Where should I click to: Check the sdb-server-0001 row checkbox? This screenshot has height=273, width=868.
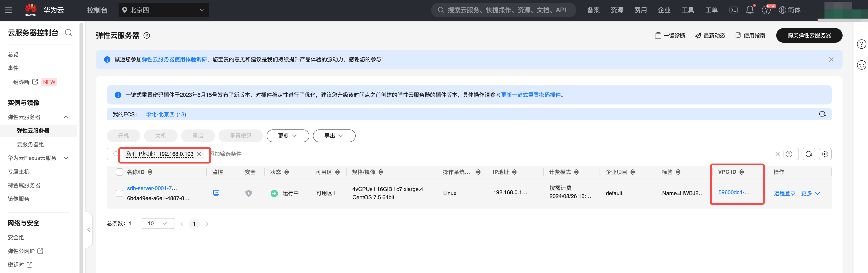coord(119,193)
